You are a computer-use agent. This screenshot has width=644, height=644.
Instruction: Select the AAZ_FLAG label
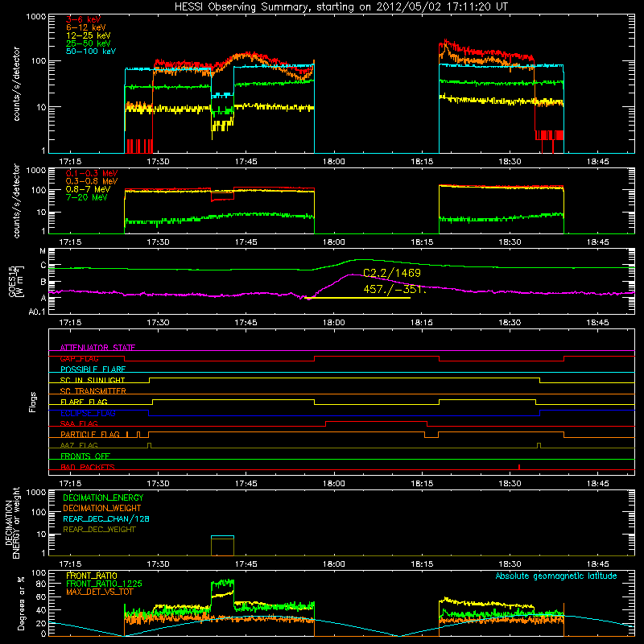[79, 445]
